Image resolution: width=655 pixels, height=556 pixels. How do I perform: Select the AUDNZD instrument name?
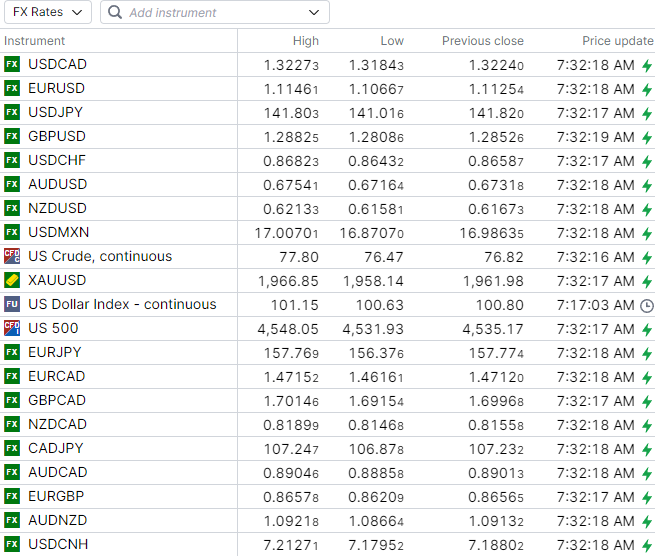[x=57, y=520]
